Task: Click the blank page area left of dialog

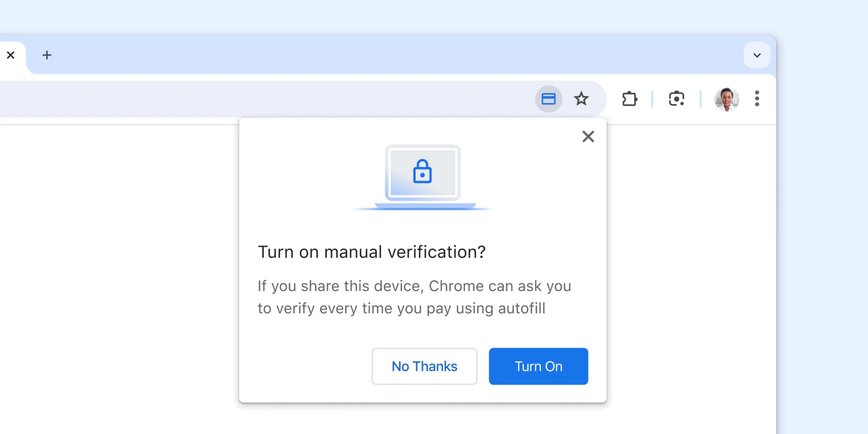Action: [x=118, y=270]
